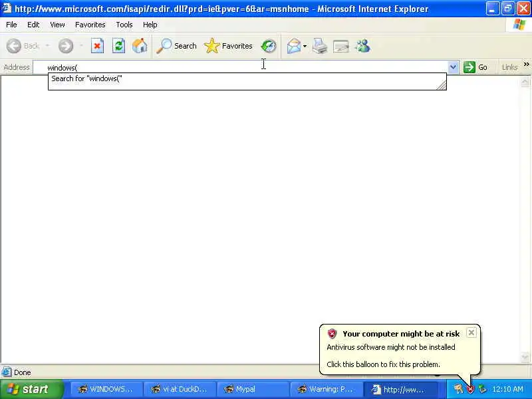
Task: Close the security warning balloon
Action: (x=471, y=333)
